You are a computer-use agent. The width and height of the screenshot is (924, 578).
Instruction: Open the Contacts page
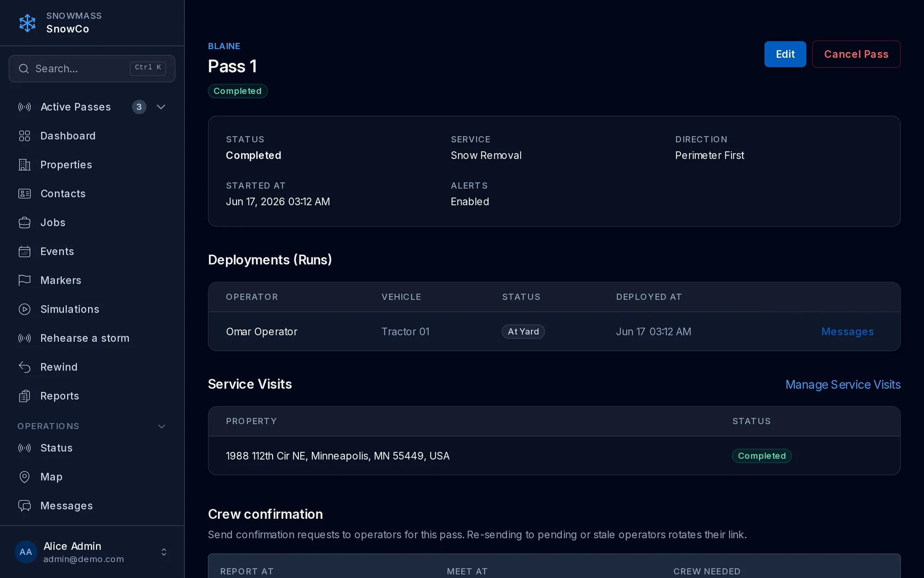(92, 194)
